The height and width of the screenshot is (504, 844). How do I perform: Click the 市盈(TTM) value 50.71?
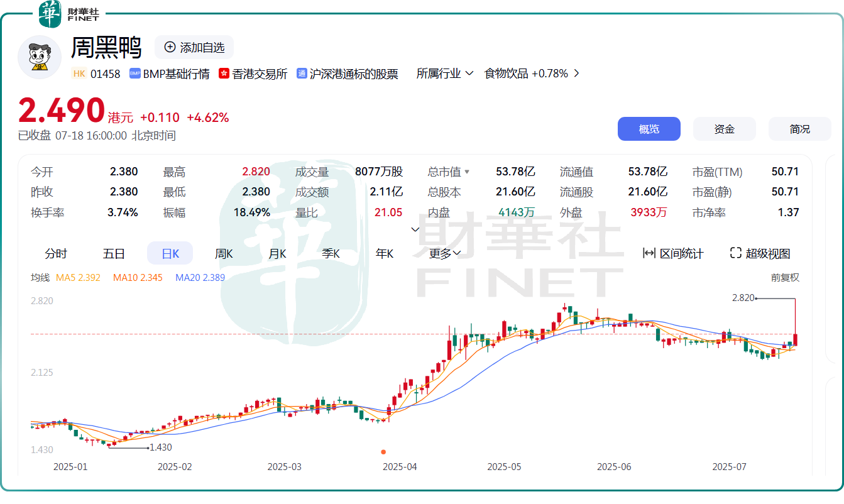(785, 172)
